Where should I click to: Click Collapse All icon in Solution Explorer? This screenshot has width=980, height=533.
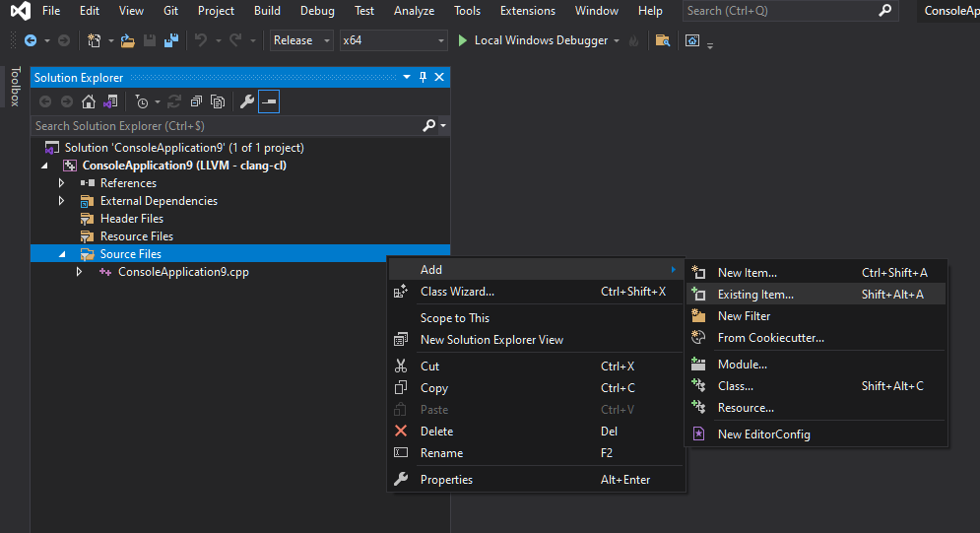coord(196,101)
